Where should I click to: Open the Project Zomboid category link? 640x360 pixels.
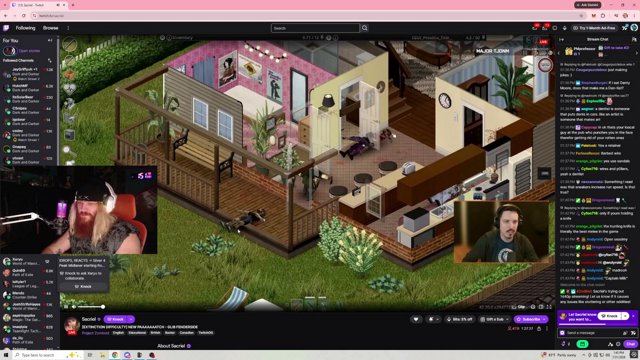click(96, 333)
